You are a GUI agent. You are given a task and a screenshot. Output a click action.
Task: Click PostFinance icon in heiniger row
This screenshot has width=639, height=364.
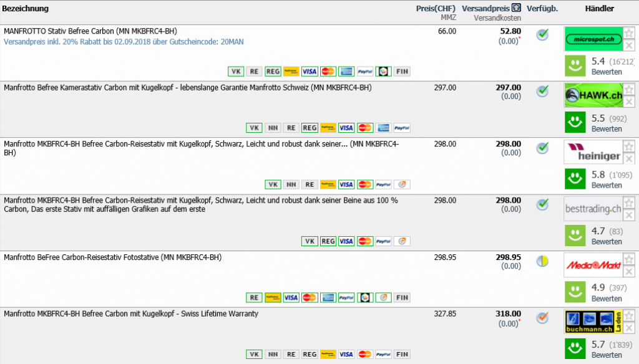(328, 184)
